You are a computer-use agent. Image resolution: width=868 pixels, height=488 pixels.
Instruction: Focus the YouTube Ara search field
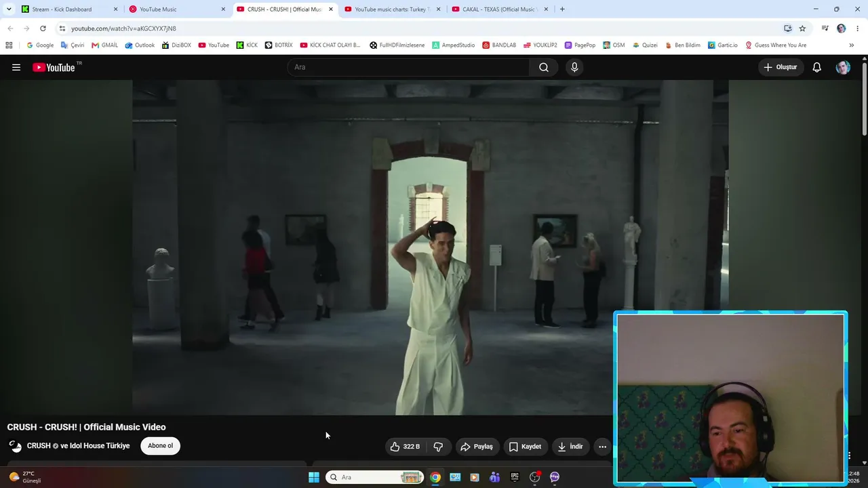(x=409, y=67)
